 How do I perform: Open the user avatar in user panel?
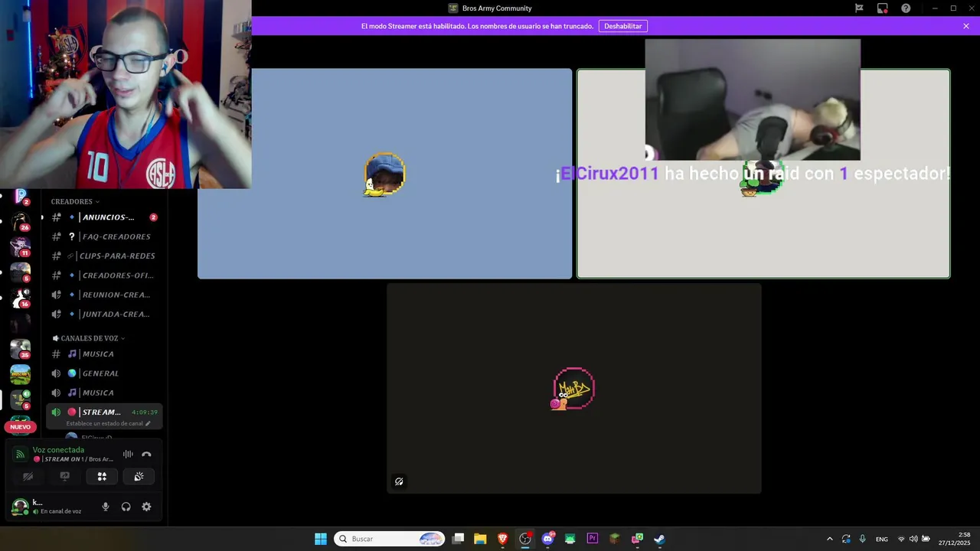click(20, 507)
